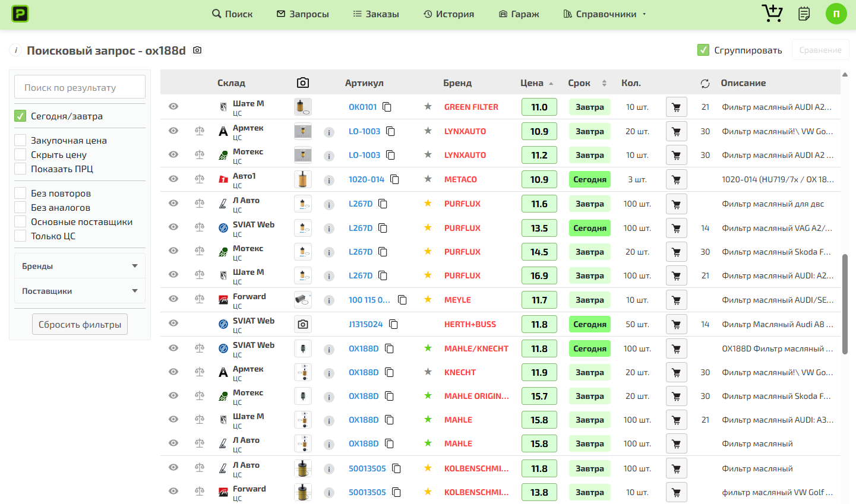Viewport: 856px width, 504px height.
Task: Open article link J1315024
Action: (x=366, y=324)
